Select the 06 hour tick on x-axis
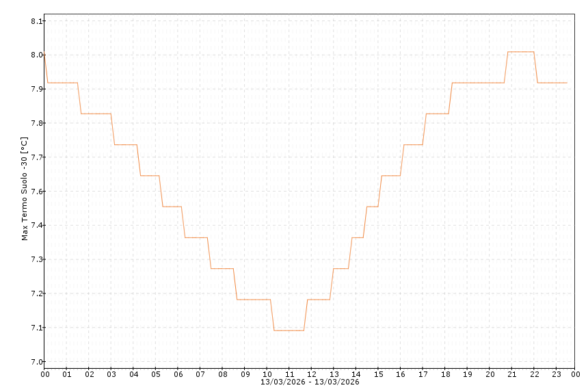The image size is (588, 392). pyautogui.click(x=178, y=374)
